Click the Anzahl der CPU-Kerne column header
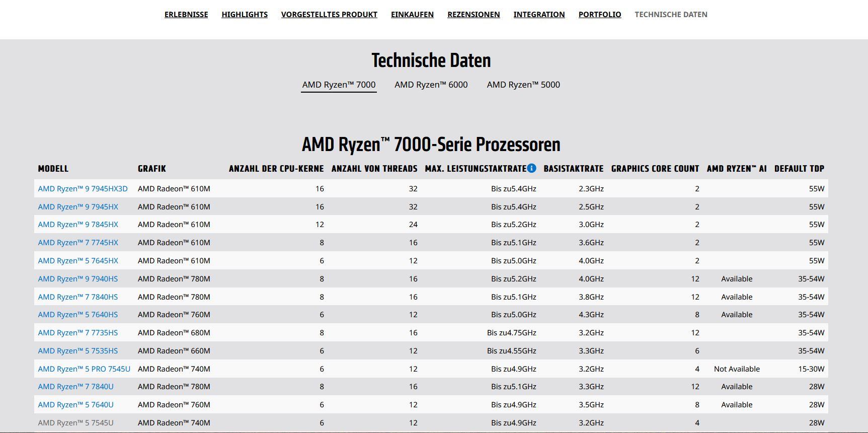Image resolution: width=868 pixels, height=433 pixels. tap(276, 169)
